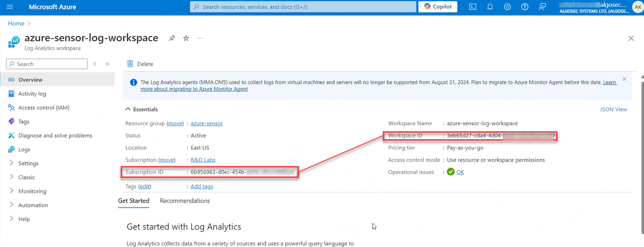Screen dimensions: 644x247
Task: Launch Copilot from the top bar
Action: (437, 7)
